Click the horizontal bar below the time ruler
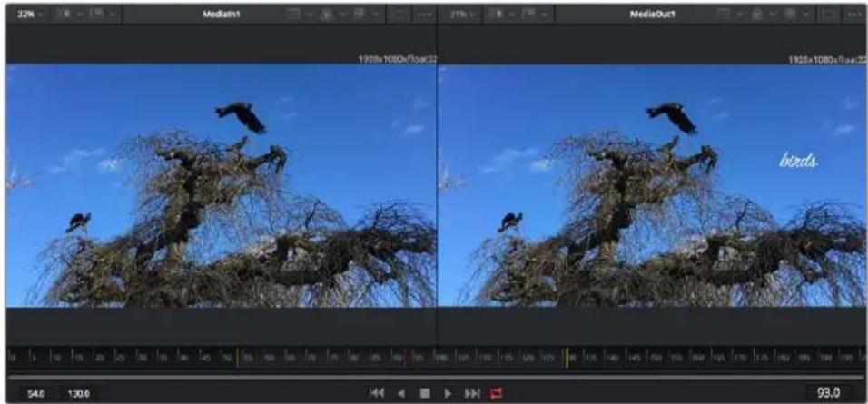868x404 pixels. [x=435, y=378]
